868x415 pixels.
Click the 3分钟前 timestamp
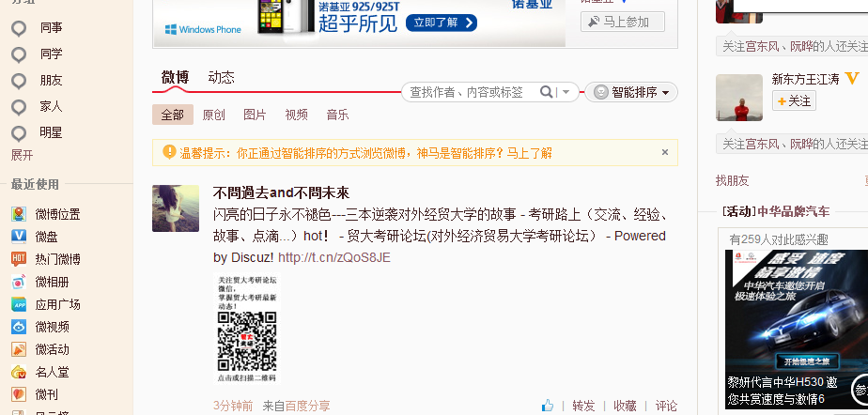(233, 407)
